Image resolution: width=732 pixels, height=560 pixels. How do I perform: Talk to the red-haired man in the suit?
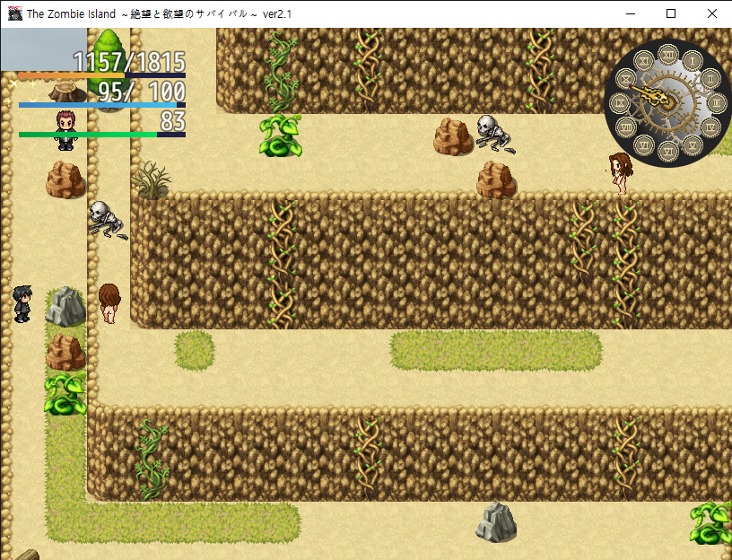pos(65,130)
